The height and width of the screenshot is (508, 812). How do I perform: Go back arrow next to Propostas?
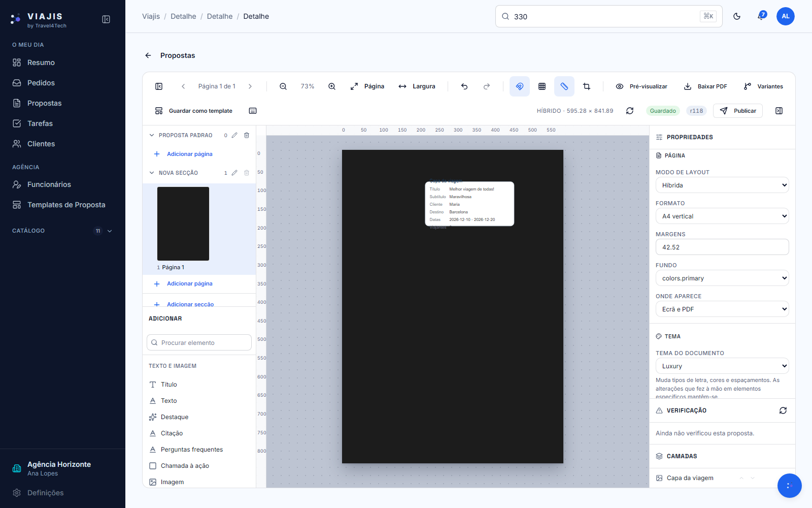(x=148, y=55)
